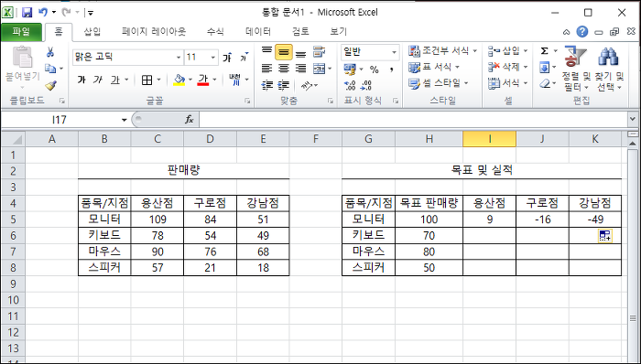Apply comma style format

(392, 70)
